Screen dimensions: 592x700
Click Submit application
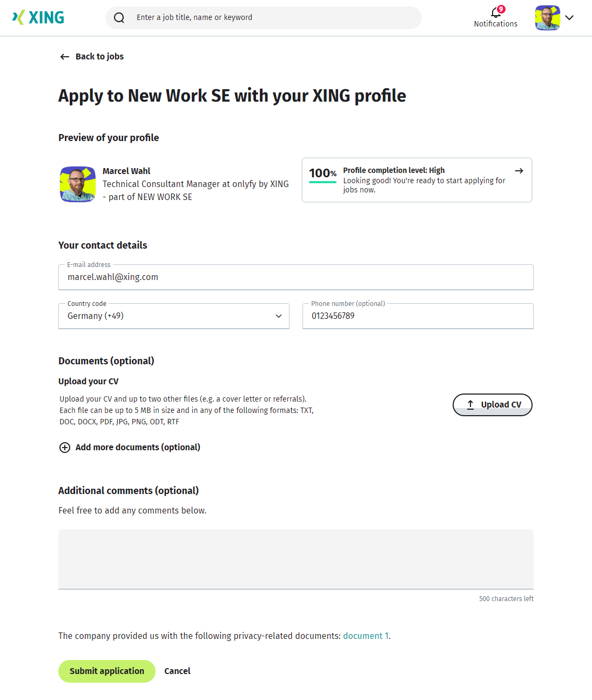(106, 671)
